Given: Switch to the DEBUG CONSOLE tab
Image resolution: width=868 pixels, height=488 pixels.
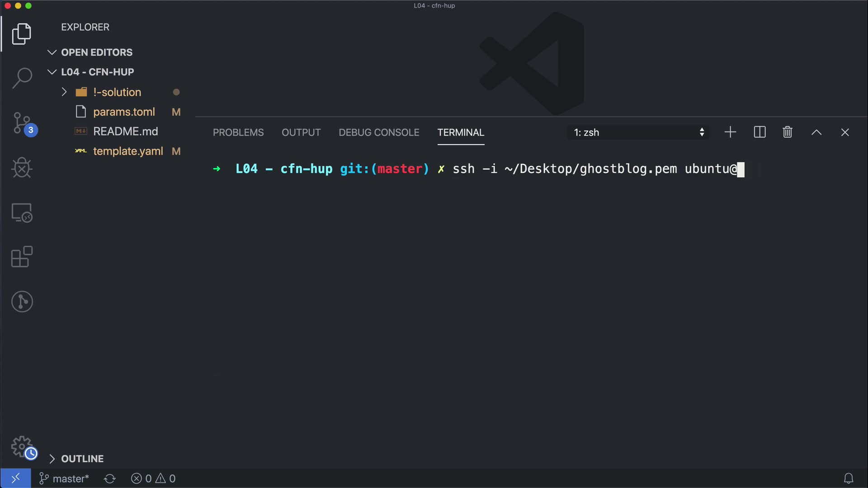Looking at the screenshot, I should pos(379,132).
